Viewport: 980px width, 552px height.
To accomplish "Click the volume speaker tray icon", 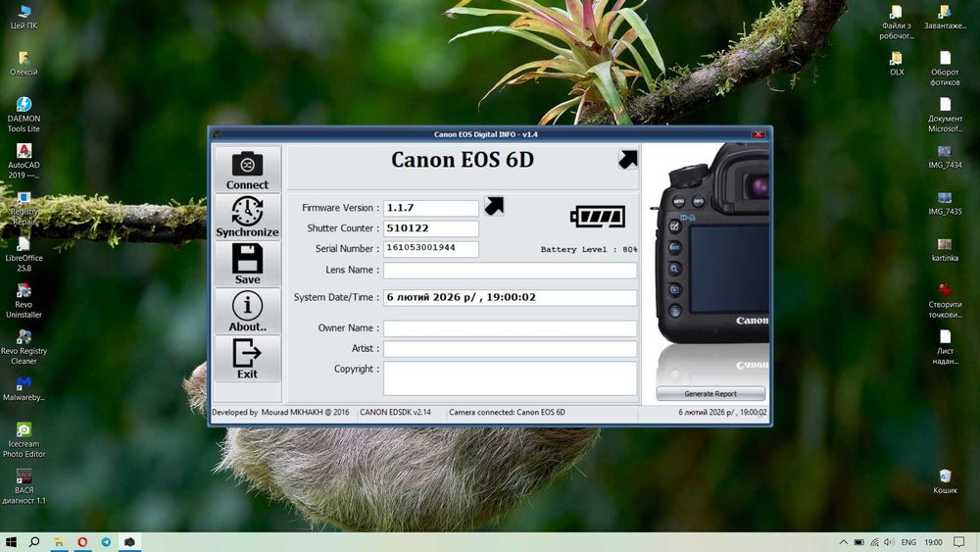I will point(889,542).
